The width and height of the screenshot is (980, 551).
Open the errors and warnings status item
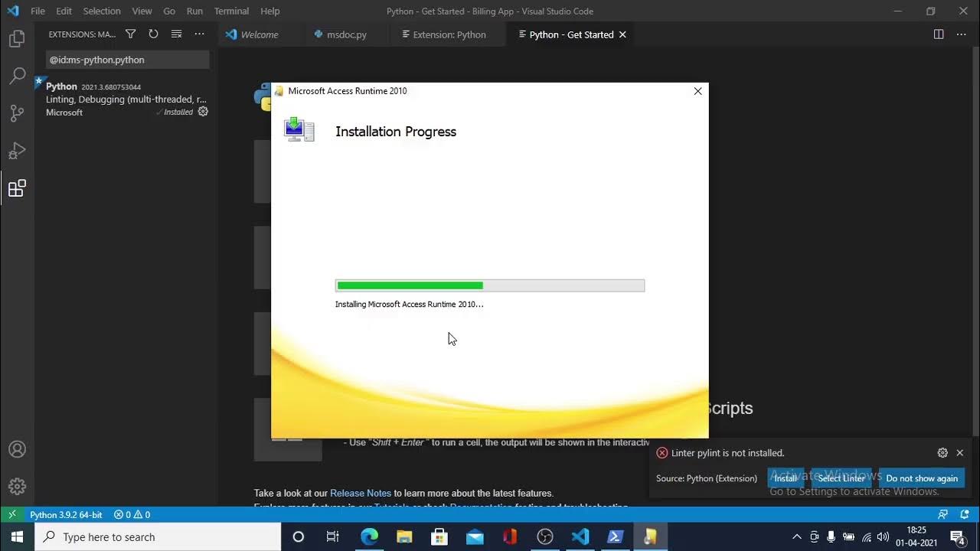(x=132, y=515)
